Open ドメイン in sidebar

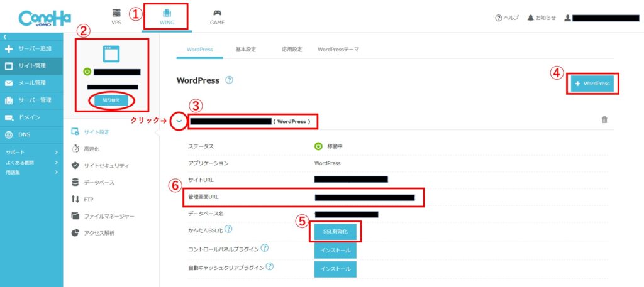click(x=31, y=117)
